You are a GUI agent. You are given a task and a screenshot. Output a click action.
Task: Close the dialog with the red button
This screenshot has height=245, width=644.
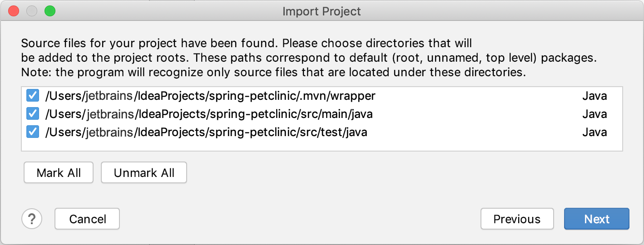point(14,11)
